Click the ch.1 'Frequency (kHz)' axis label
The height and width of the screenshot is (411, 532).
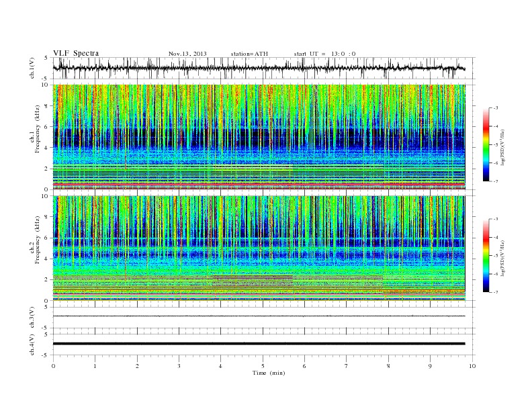pyautogui.click(x=38, y=129)
